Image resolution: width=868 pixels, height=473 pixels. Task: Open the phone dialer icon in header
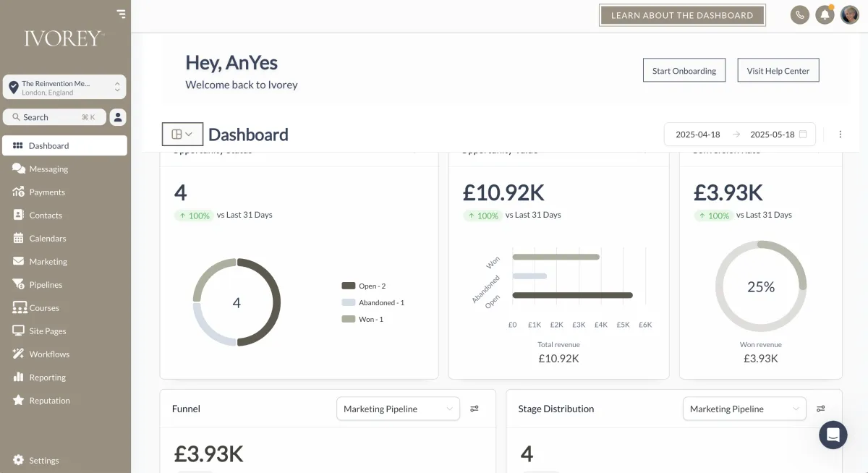(800, 14)
